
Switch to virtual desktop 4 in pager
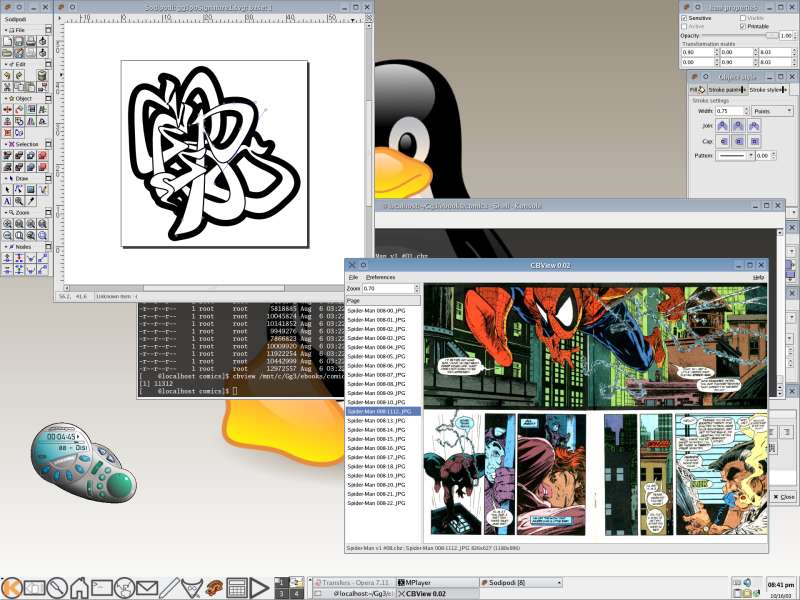coord(296,593)
